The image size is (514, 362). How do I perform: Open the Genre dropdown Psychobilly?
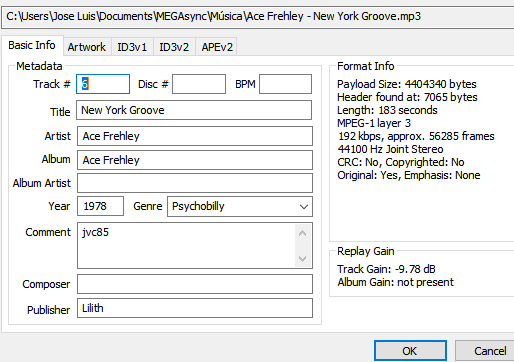coord(240,206)
